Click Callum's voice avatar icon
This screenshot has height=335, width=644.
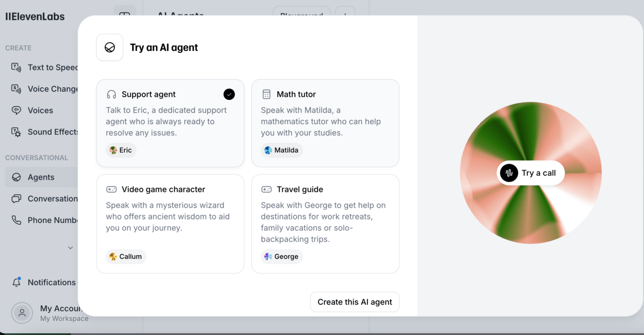point(113,256)
